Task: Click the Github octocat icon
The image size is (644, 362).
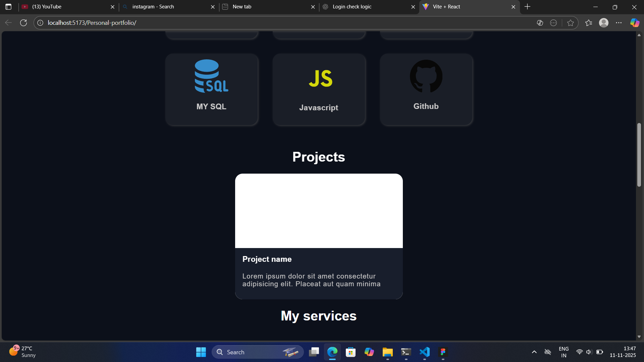Action: [x=426, y=76]
